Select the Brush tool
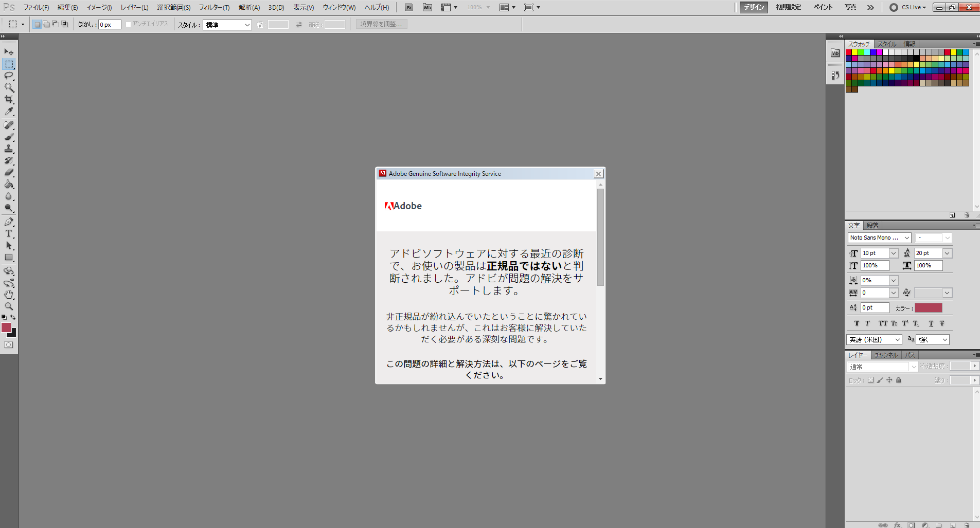 [x=9, y=137]
